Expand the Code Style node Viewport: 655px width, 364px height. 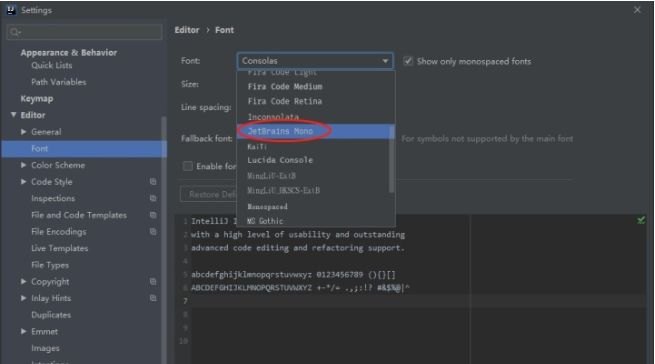coord(24,182)
